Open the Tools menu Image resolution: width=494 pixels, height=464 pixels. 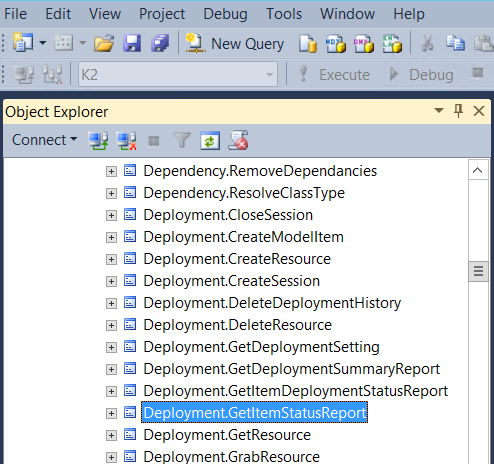[x=284, y=14]
